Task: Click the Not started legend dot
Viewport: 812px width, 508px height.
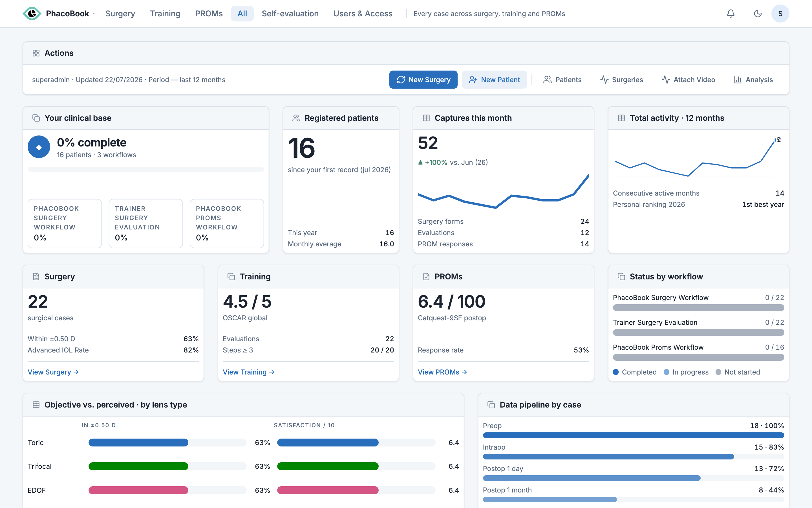Action: click(718, 372)
